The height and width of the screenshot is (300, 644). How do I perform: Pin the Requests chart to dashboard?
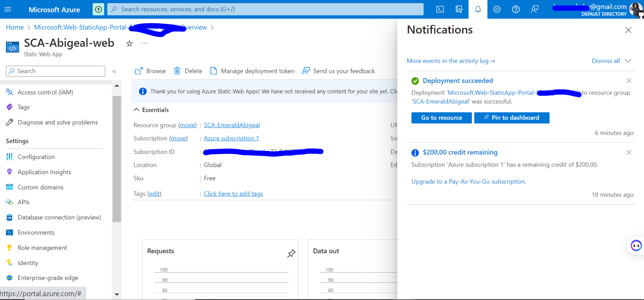click(291, 254)
